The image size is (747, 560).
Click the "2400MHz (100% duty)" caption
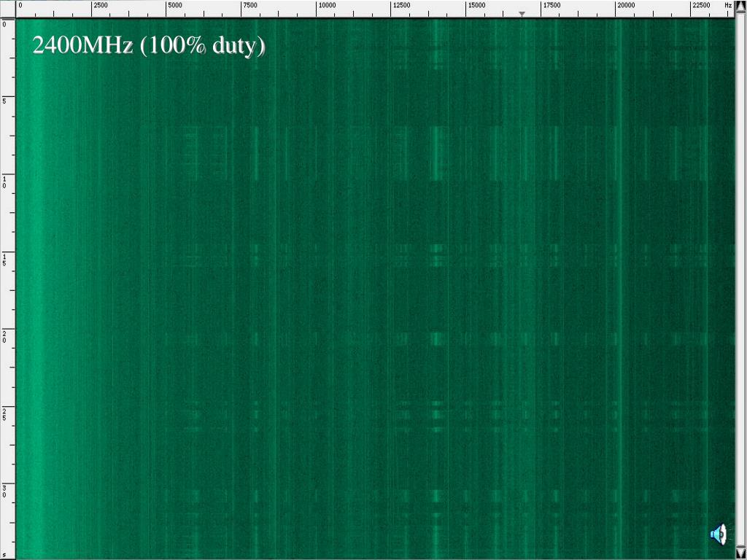[x=149, y=46]
